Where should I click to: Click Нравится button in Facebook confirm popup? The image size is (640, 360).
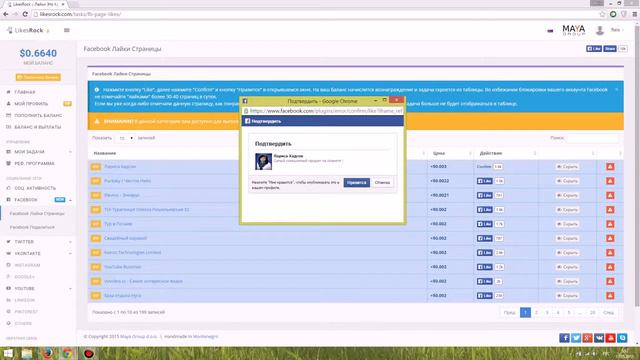coord(357,182)
